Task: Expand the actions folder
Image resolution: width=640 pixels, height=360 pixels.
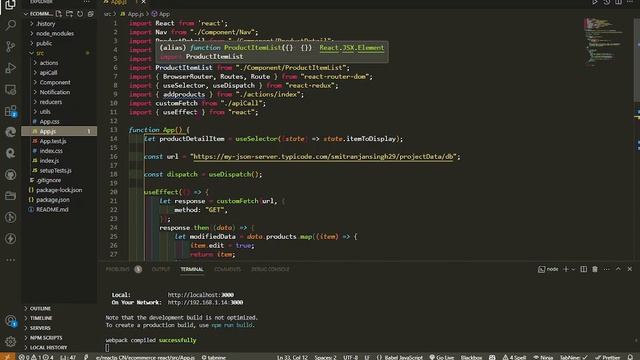Action: [49, 63]
